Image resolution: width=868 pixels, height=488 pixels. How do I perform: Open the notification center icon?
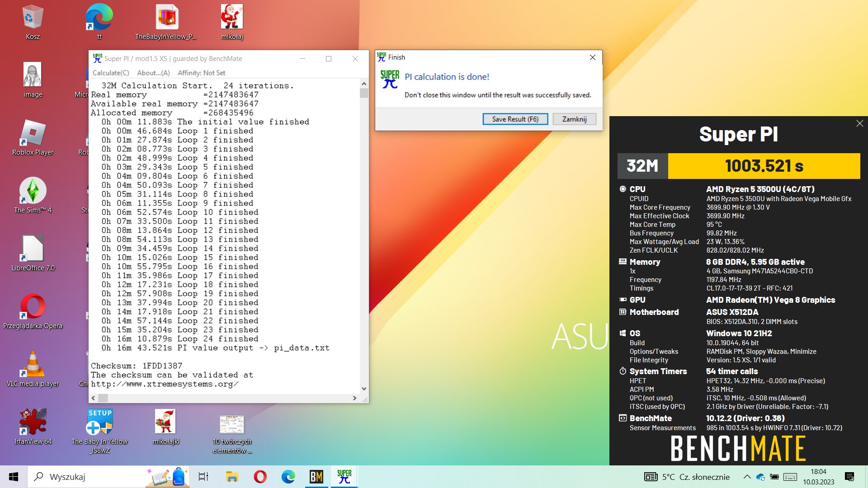point(849,477)
